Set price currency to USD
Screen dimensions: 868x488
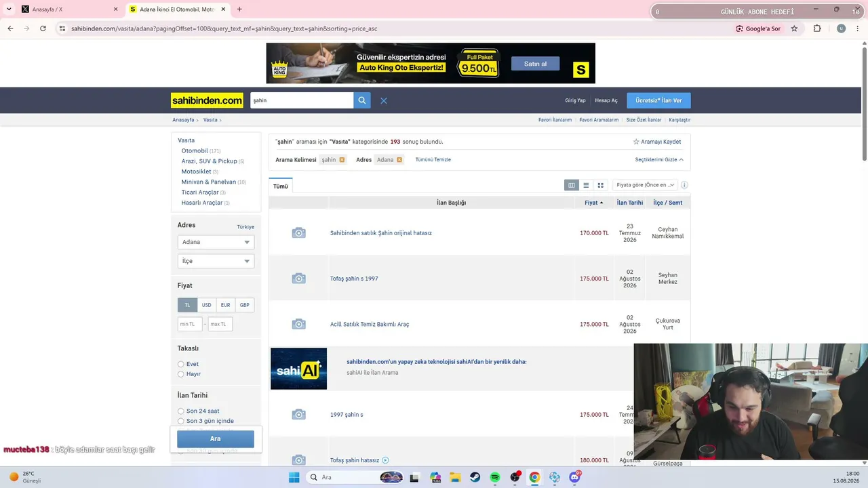(x=206, y=305)
